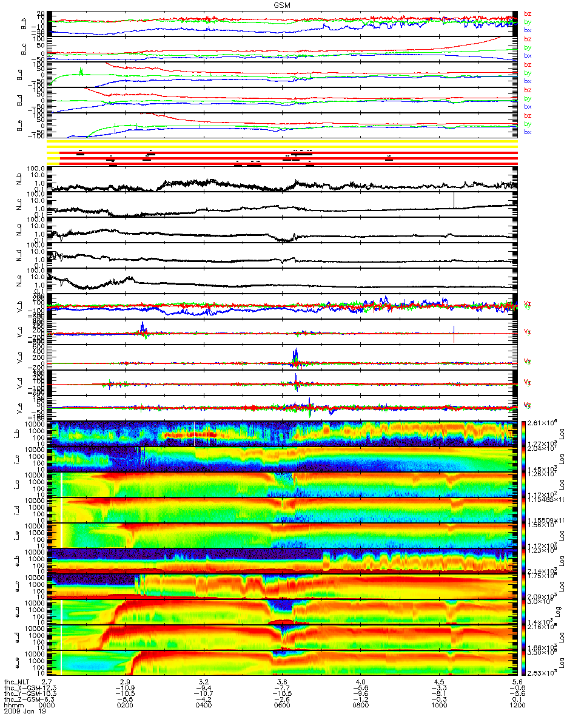Select the N_e density panel label
564x728 pixels.
tap(19, 282)
